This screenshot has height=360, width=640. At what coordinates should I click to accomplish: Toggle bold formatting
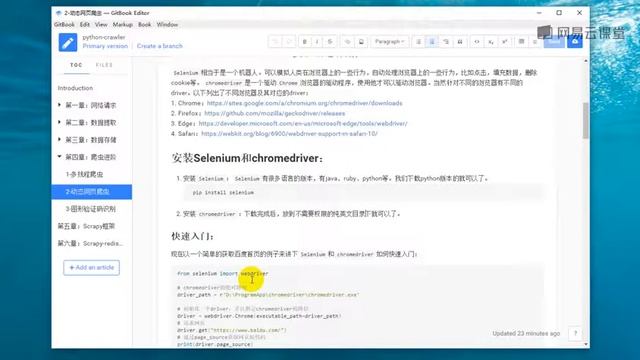(304, 42)
